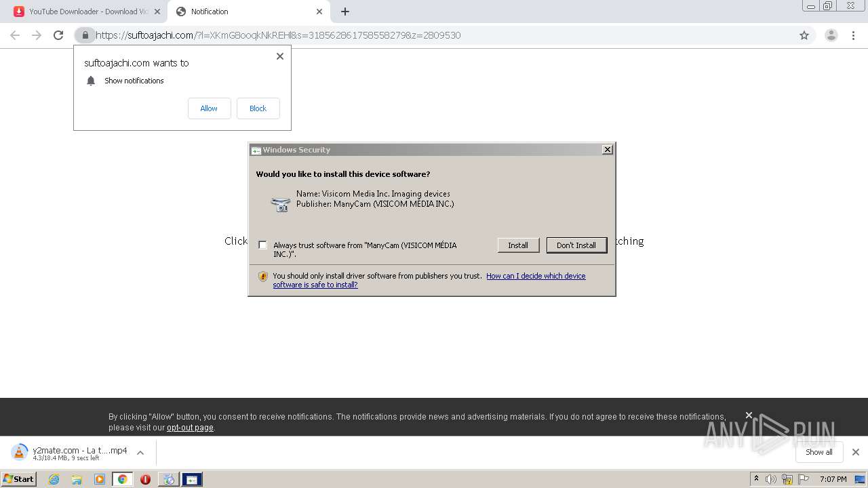Select the 'suftoajachi.com wants to' text

pyautogui.click(x=136, y=63)
